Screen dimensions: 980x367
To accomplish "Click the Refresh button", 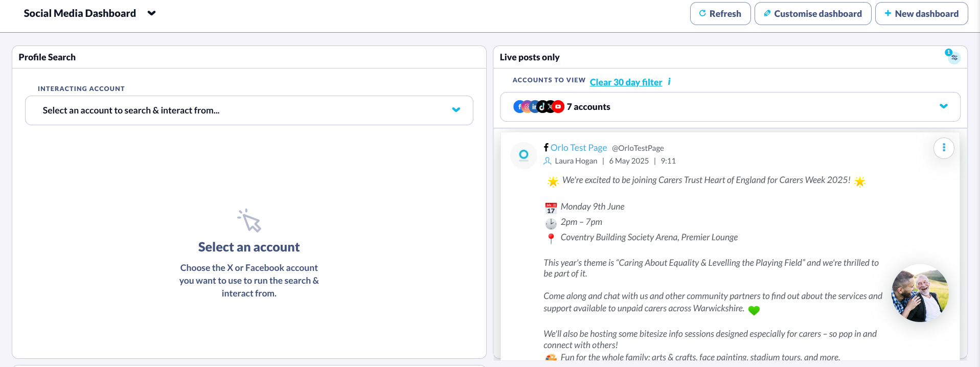I will [x=720, y=14].
